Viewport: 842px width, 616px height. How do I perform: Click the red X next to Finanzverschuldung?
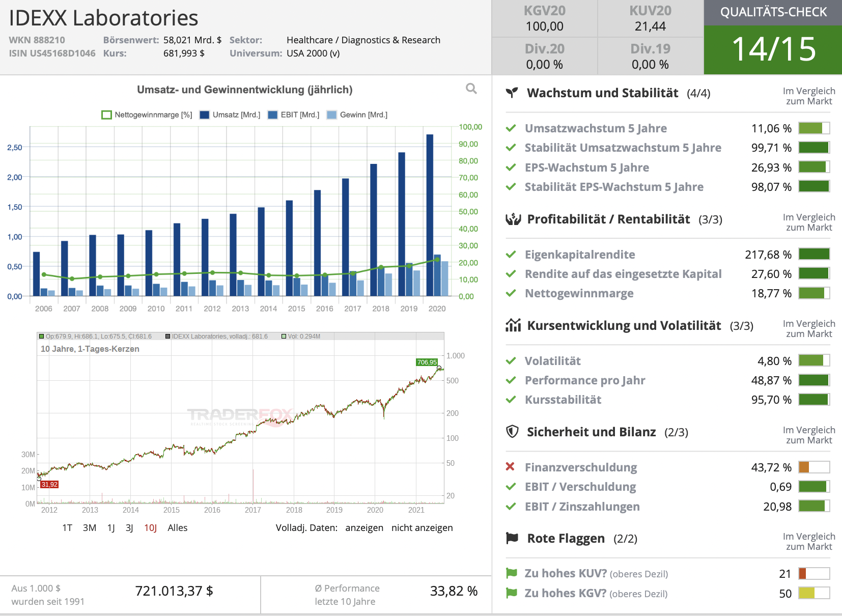[x=510, y=467]
